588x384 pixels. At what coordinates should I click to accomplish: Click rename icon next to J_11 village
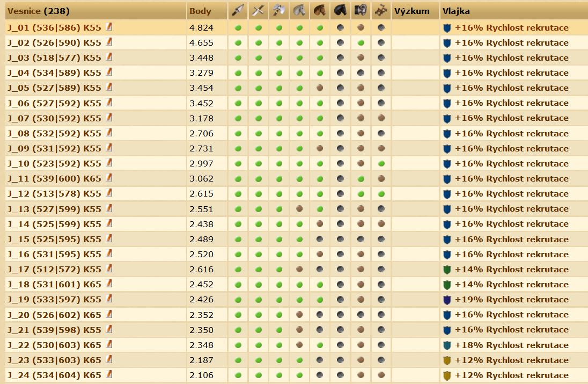[x=109, y=178]
